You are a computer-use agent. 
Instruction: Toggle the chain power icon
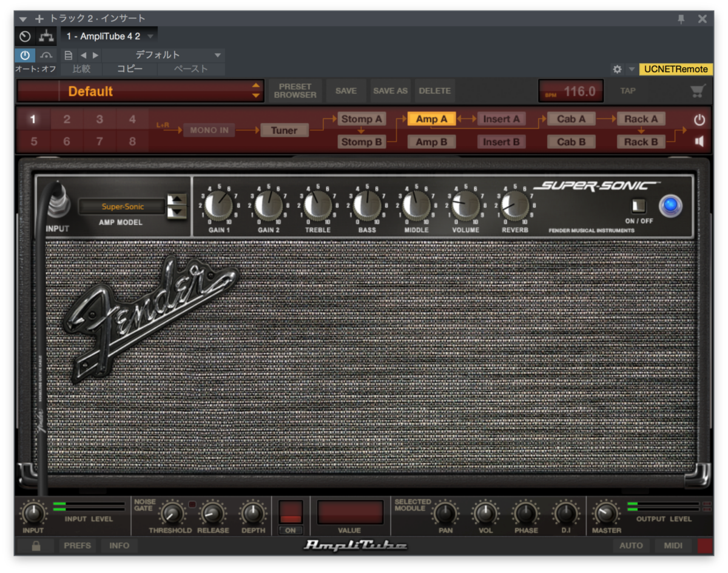pos(699,119)
